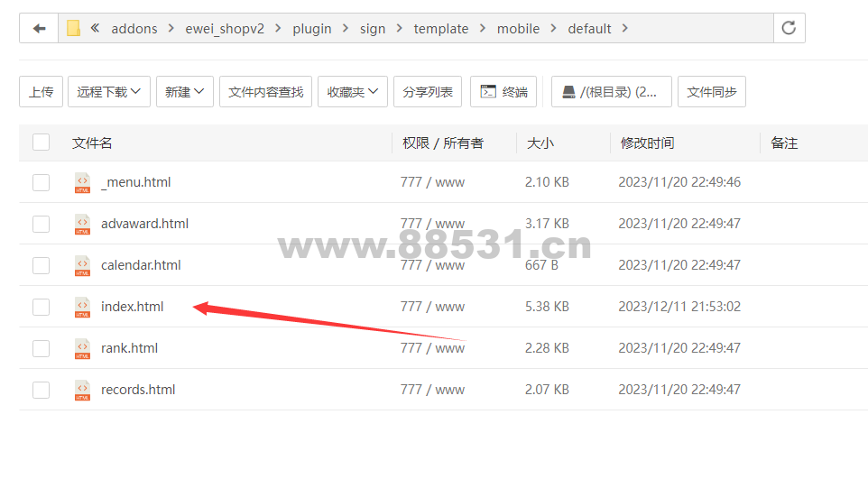The width and height of the screenshot is (868, 488).
Task: Expand the 远程下载 dropdown
Action: (109, 92)
